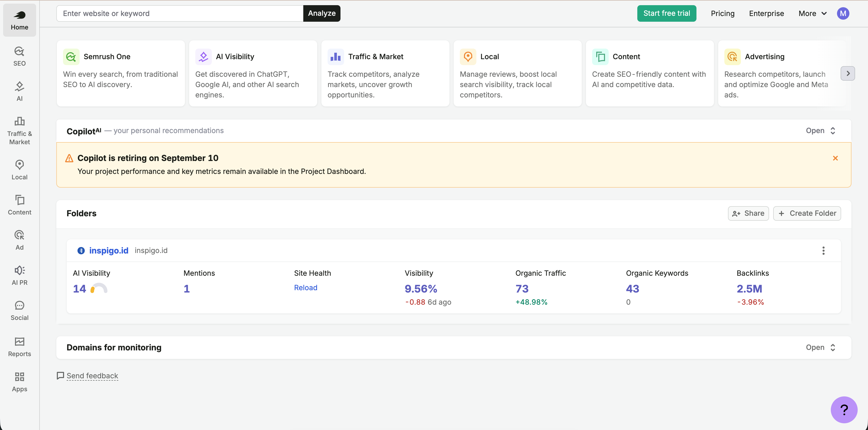Open the Local card title
Viewport: 868px width, 430px height.
(x=490, y=57)
